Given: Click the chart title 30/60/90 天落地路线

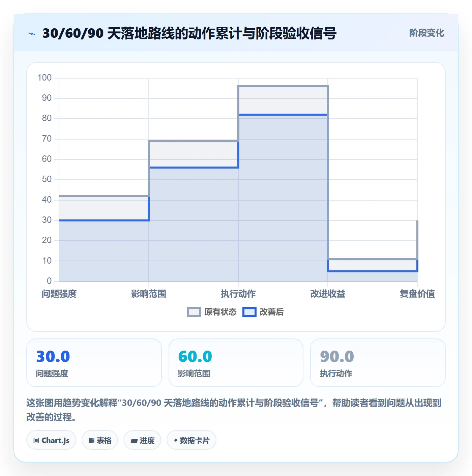Looking at the screenshot, I should pos(189,33).
